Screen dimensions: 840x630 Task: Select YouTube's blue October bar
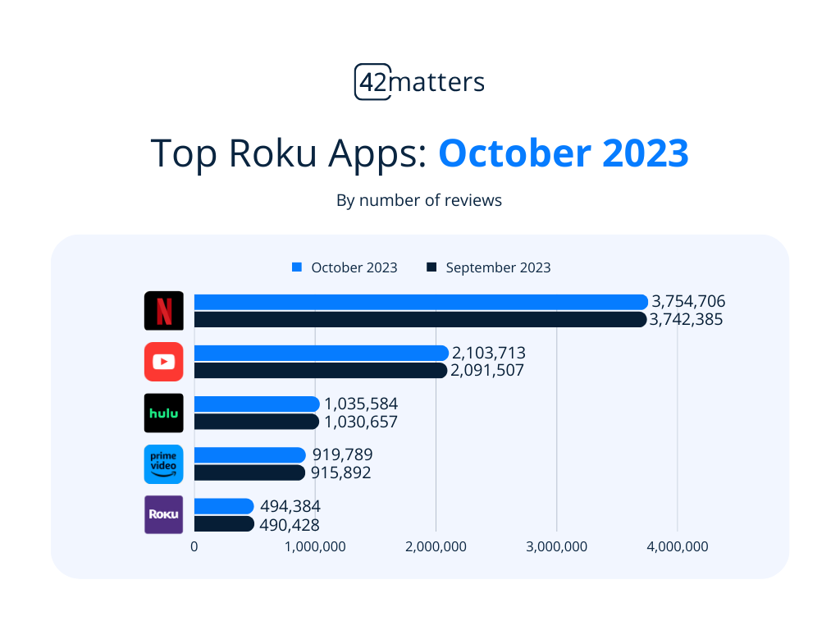point(322,353)
